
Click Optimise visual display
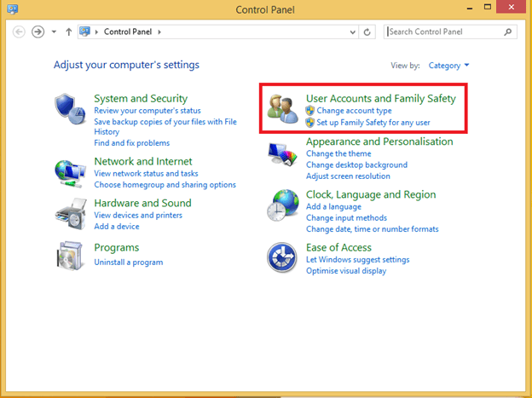click(346, 271)
